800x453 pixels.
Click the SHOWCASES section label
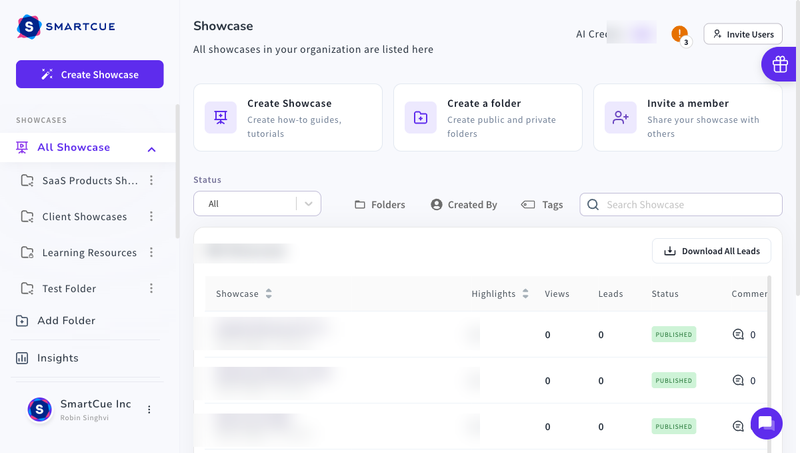tap(41, 120)
